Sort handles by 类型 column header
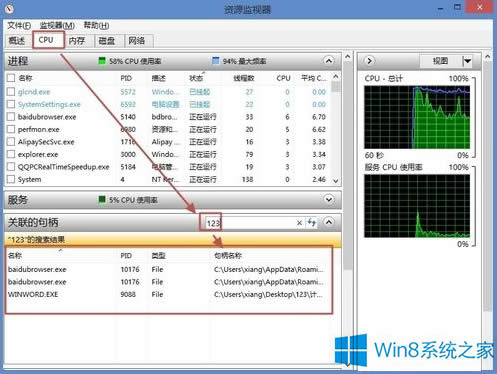The height and width of the screenshot is (374, 497). pos(158,256)
